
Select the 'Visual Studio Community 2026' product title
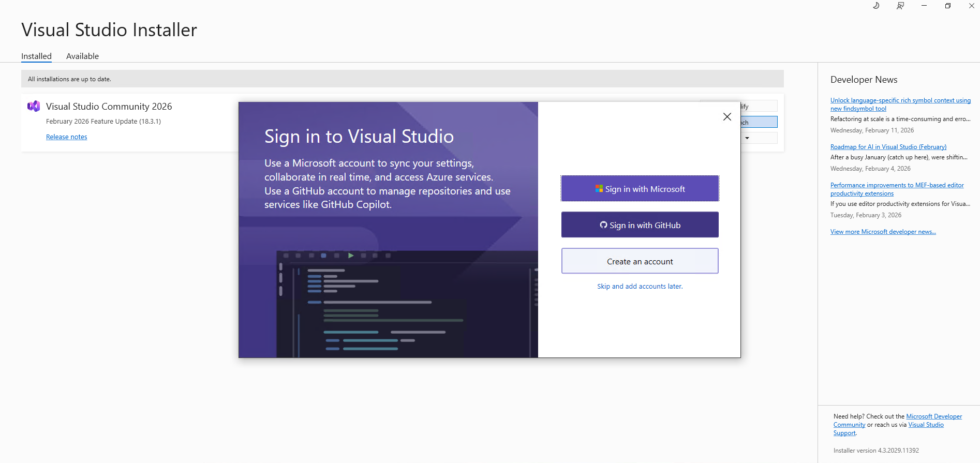pos(109,107)
